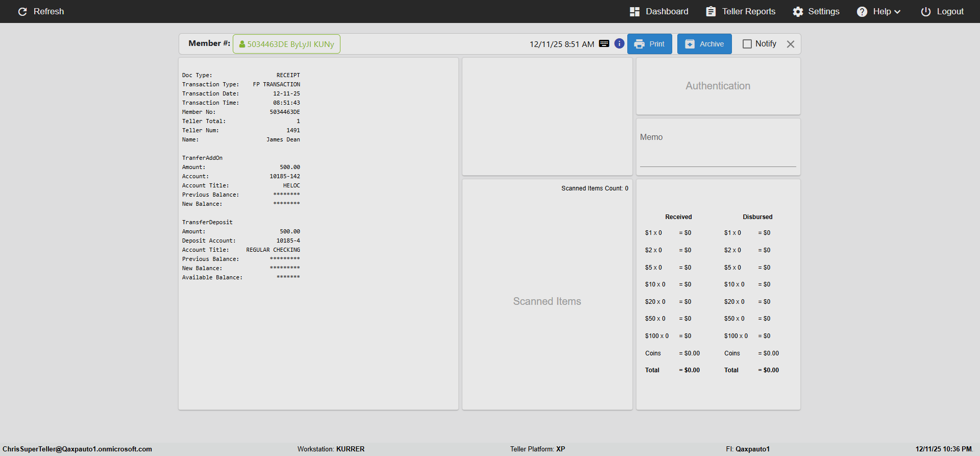Open the Dashboard grid icon
The height and width of the screenshot is (456, 980).
[x=634, y=11]
